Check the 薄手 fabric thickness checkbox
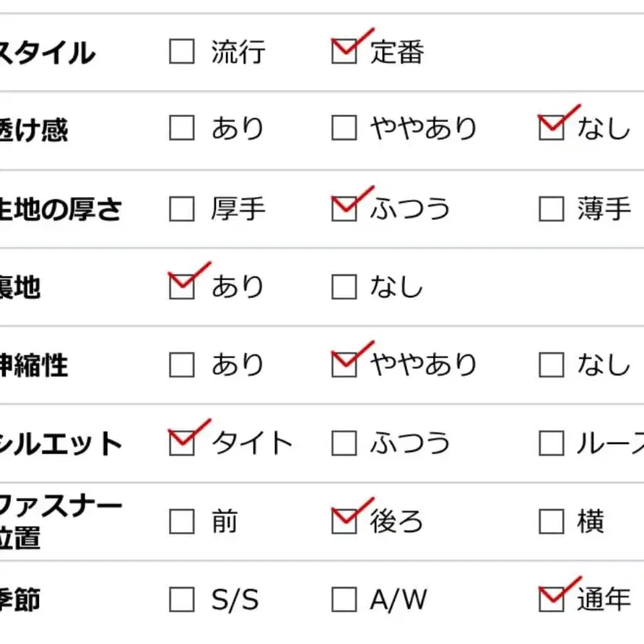 pos(552,209)
